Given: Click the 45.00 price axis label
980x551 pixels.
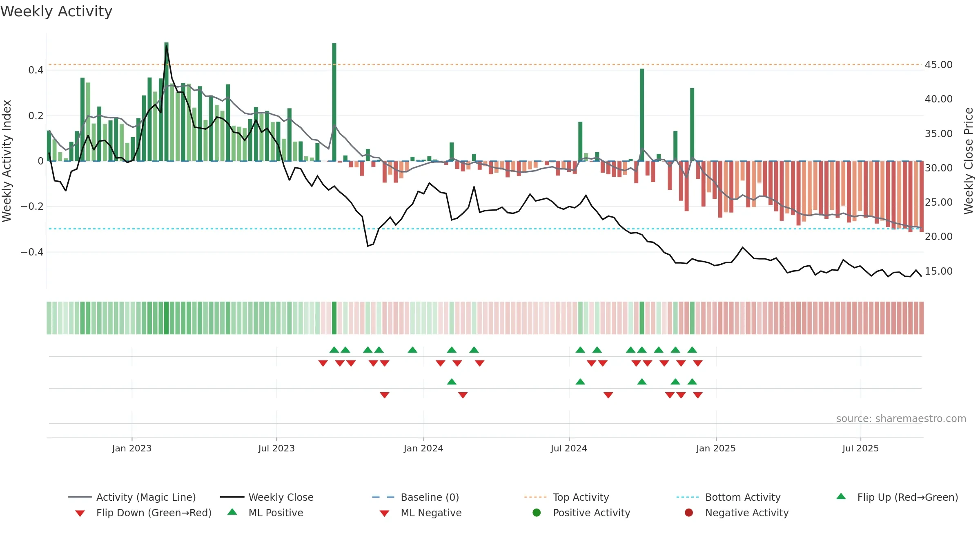Looking at the screenshot, I should 939,64.
